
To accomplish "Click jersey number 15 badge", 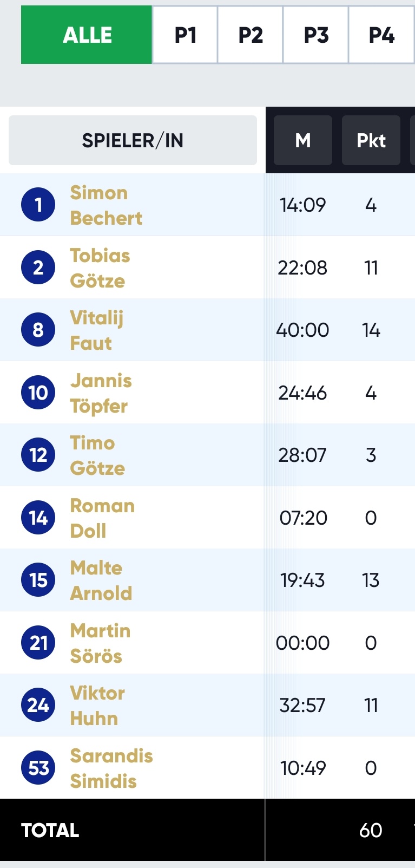I will pyautogui.click(x=38, y=580).
